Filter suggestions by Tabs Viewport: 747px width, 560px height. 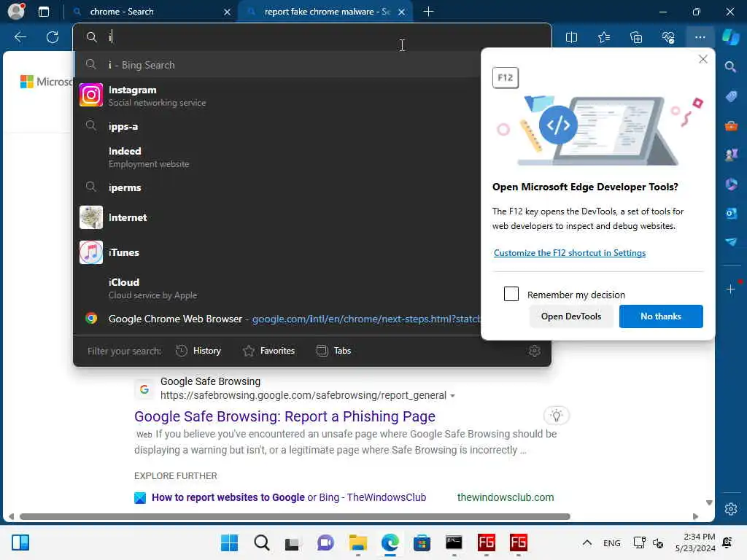[334, 351]
